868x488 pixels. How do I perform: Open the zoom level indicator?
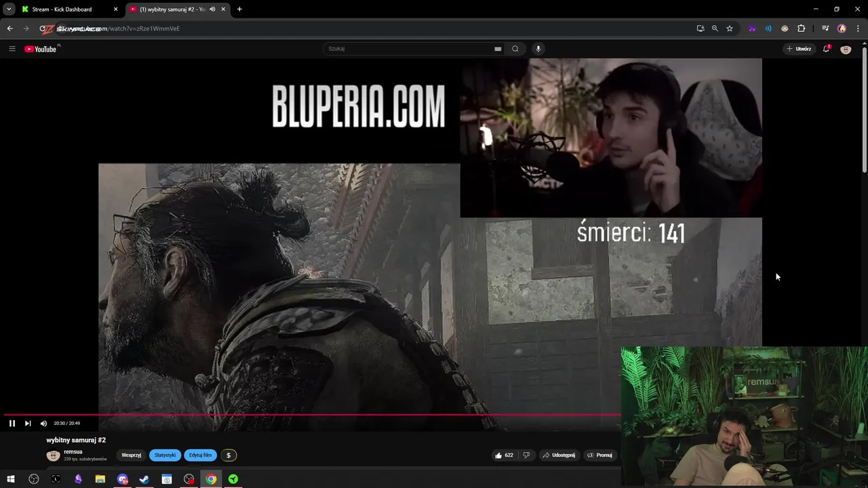click(x=715, y=28)
